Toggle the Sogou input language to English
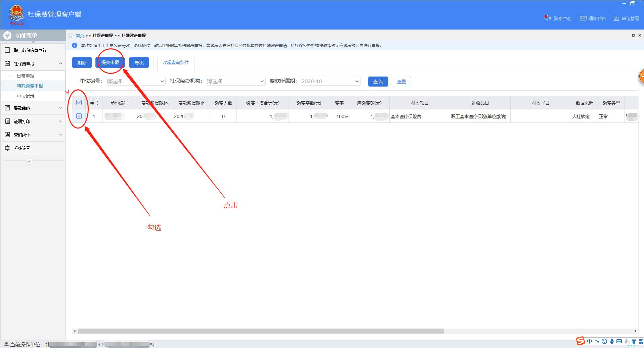 click(x=590, y=341)
